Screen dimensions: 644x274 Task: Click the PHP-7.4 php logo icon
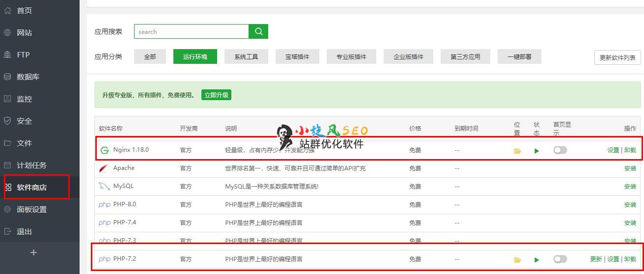coord(105,223)
